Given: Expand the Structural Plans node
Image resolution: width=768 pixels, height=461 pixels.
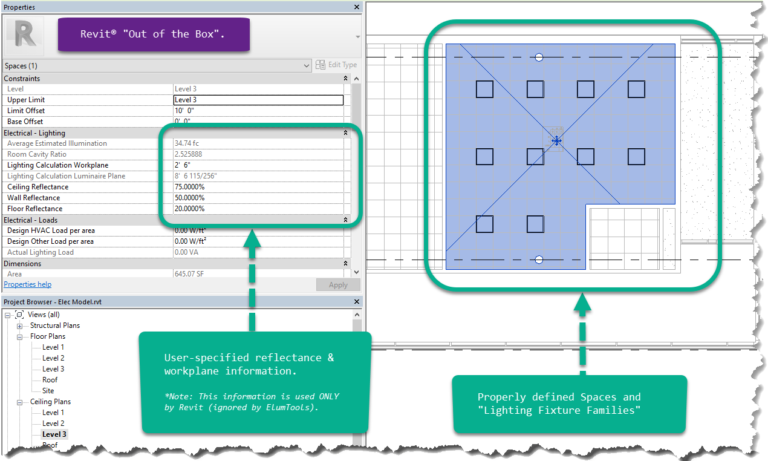Looking at the screenshot, I should [20, 326].
